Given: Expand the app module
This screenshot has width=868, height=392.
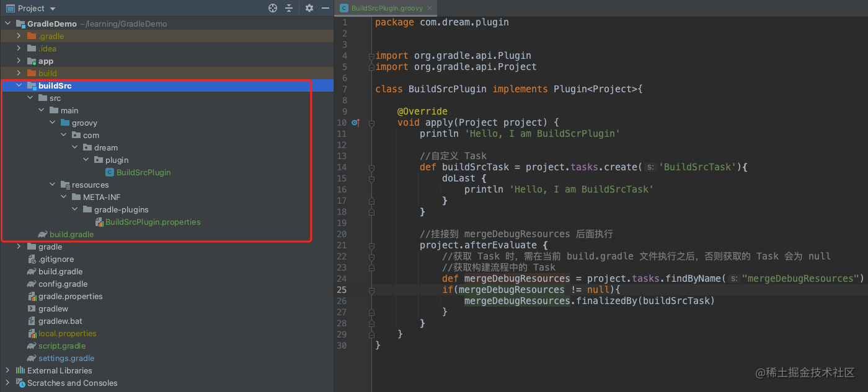Looking at the screenshot, I should pos(19,61).
